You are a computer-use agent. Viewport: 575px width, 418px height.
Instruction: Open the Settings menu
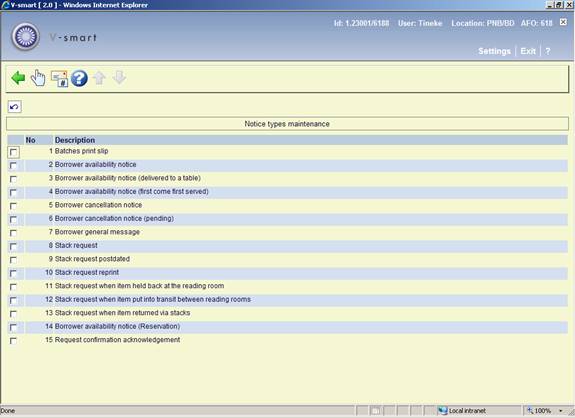tap(494, 51)
